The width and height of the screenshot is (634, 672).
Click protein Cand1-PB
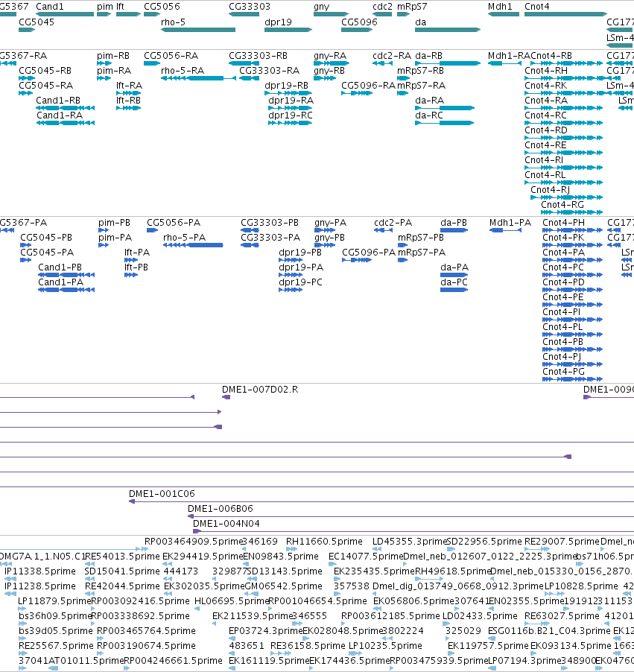pos(60,267)
